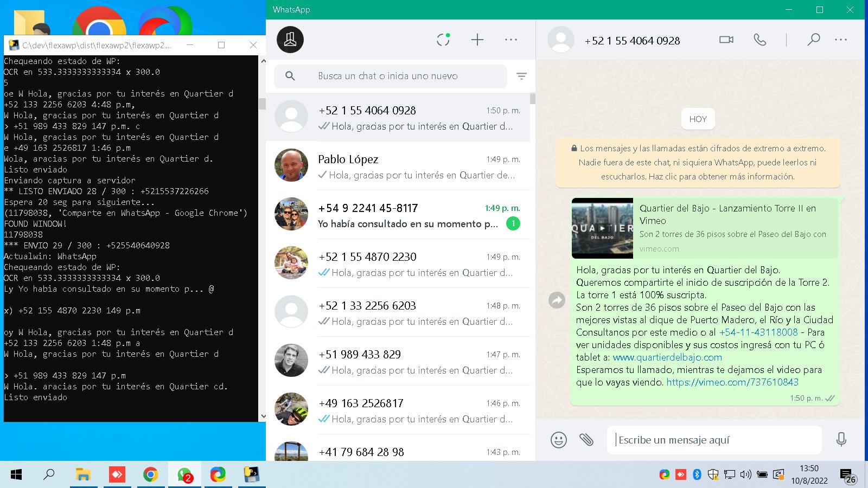Switch to Microsoft Edge on the taskbar
This screenshot has width=868, height=488.
pos(218,475)
